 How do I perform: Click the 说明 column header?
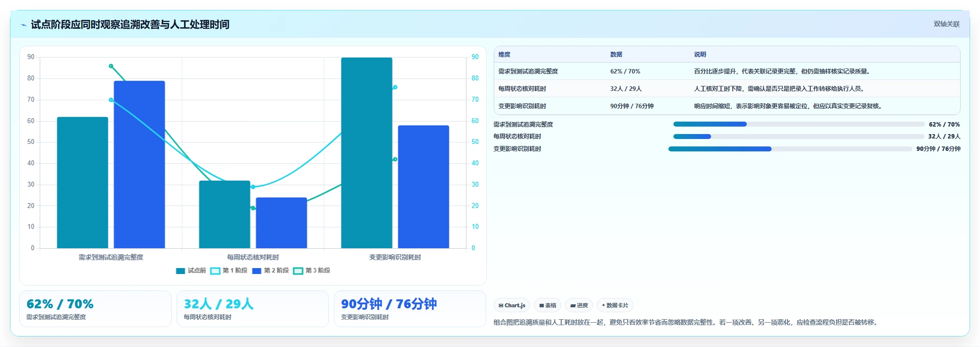tap(700, 55)
